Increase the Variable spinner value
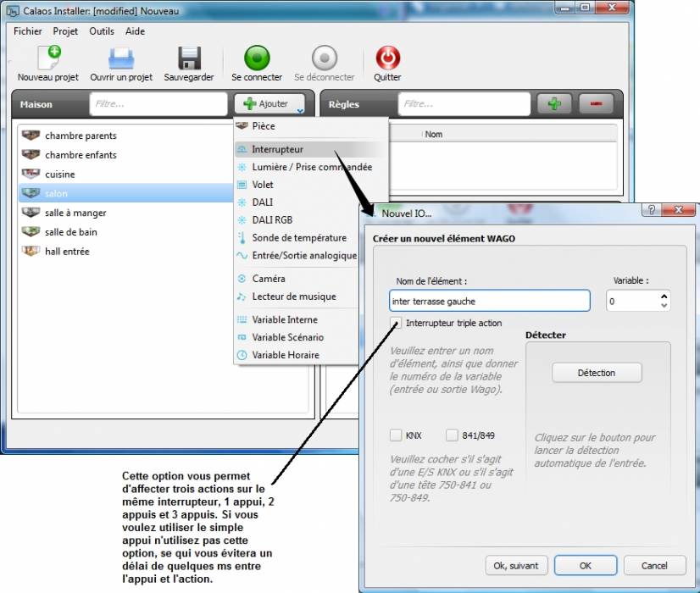This screenshot has height=593, width=700. coord(664,296)
